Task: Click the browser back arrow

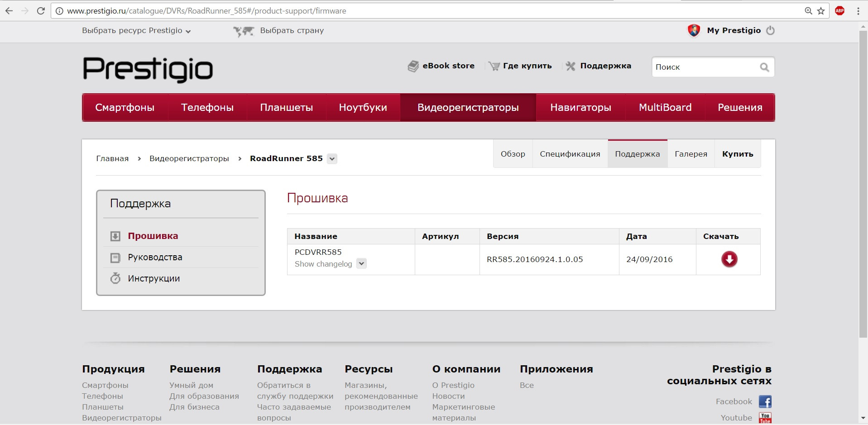Action: [x=9, y=11]
